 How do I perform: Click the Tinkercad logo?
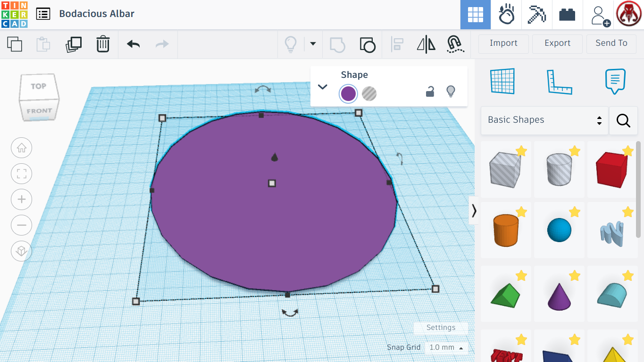15,15
